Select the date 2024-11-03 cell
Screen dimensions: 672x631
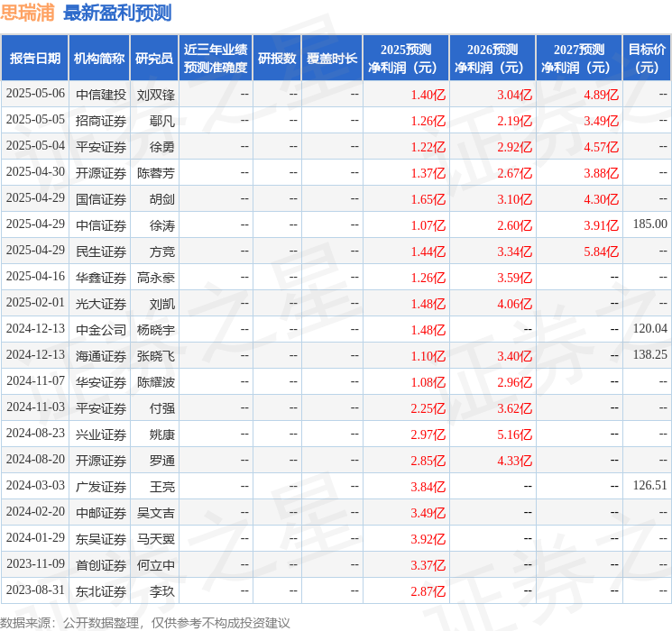(x=35, y=407)
